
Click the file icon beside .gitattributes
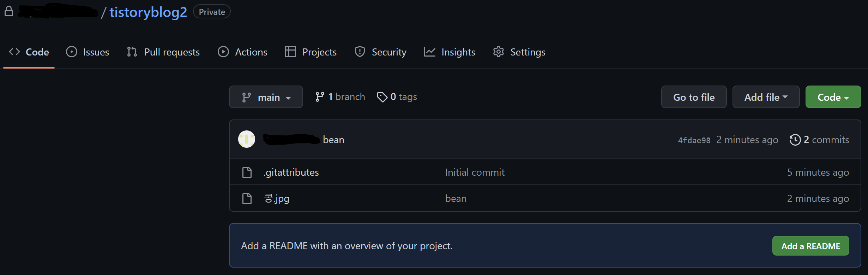[247, 172]
